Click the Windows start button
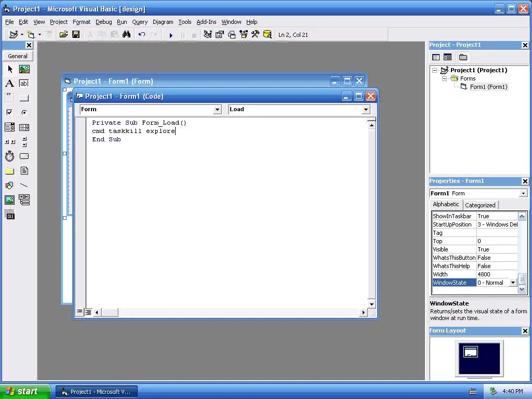The height and width of the screenshot is (399, 532). click(25, 391)
